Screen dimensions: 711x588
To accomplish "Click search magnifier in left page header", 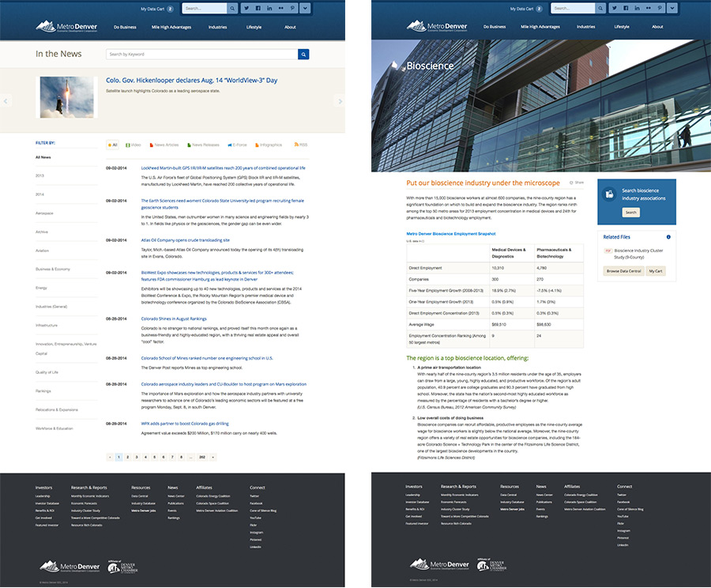I will tap(232, 8).
